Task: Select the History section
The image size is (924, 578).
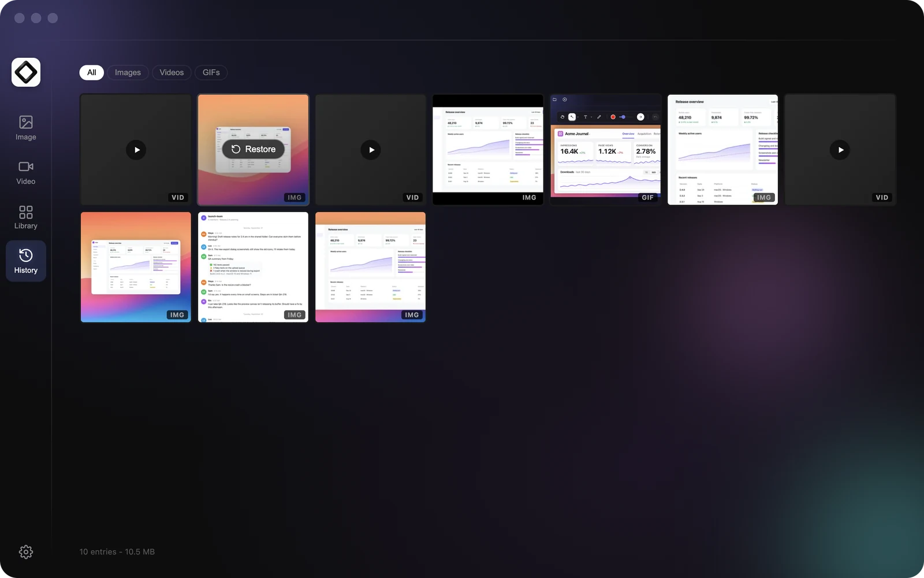Action: click(26, 261)
